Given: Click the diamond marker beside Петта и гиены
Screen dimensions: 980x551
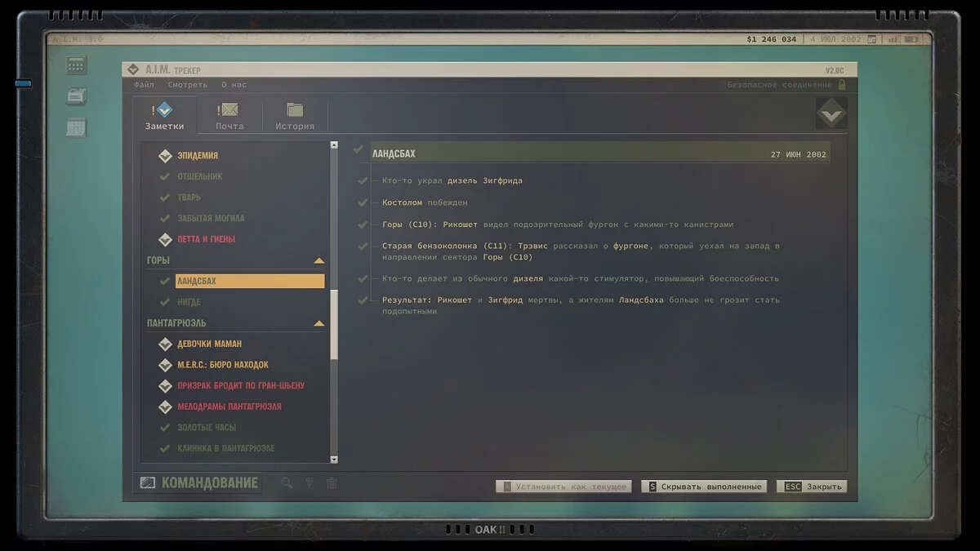Looking at the screenshot, I should click(165, 239).
